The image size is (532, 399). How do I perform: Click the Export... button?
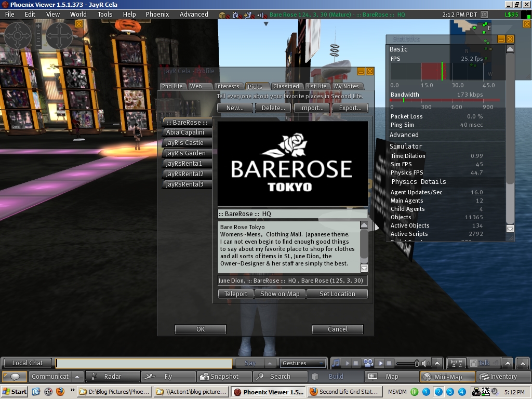click(350, 108)
